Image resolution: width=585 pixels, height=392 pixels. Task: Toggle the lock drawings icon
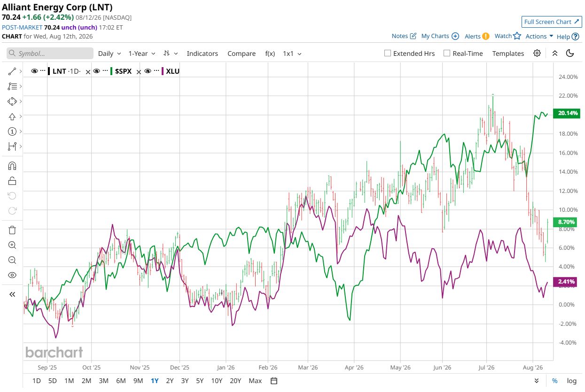12,181
